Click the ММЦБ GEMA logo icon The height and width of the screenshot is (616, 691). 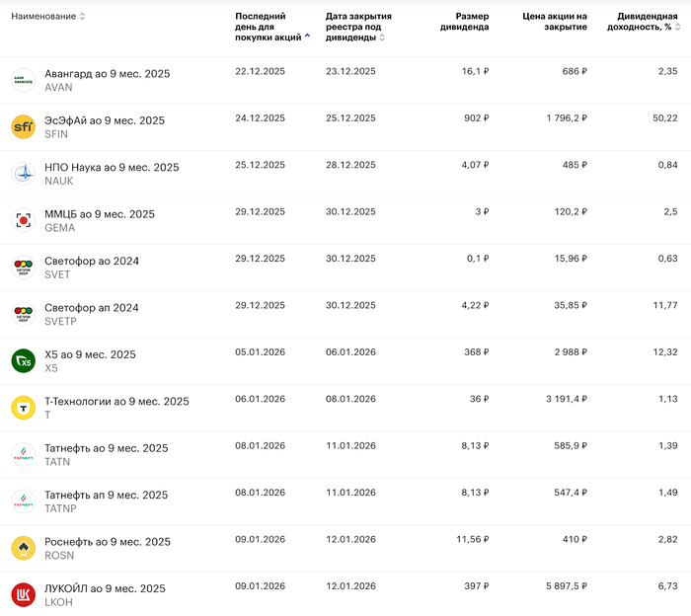(x=23, y=220)
